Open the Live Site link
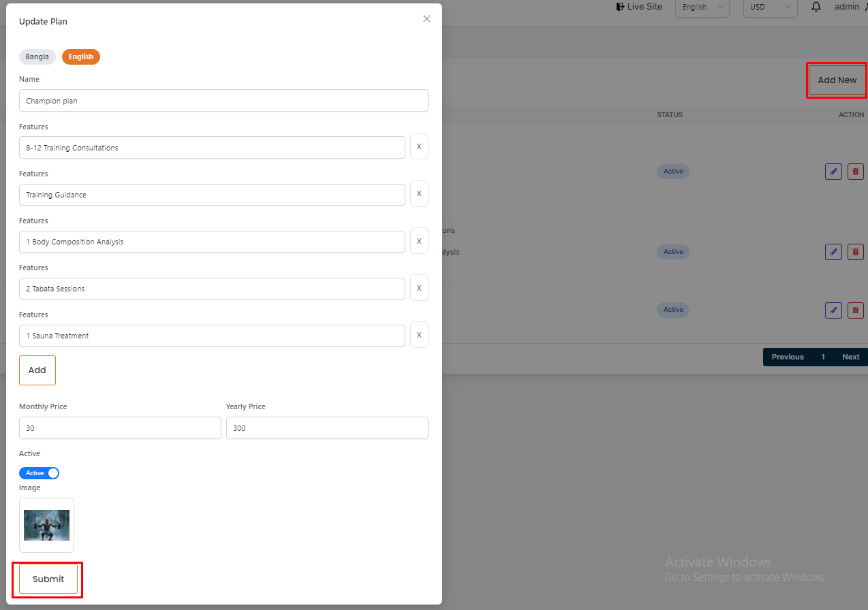 pyautogui.click(x=639, y=7)
